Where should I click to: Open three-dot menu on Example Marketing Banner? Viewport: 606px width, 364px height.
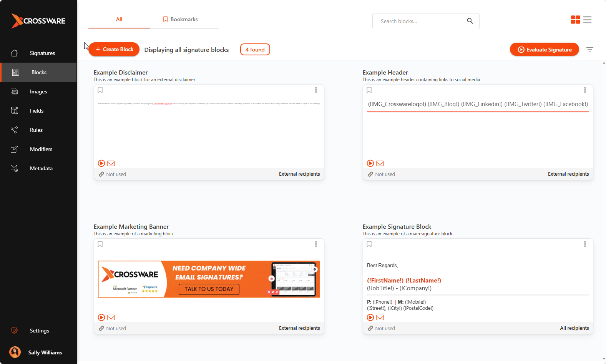point(316,244)
